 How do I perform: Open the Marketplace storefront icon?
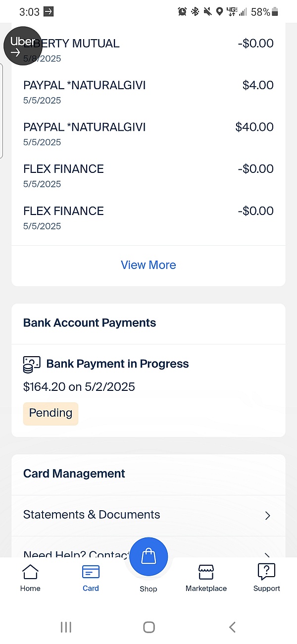click(x=206, y=572)
